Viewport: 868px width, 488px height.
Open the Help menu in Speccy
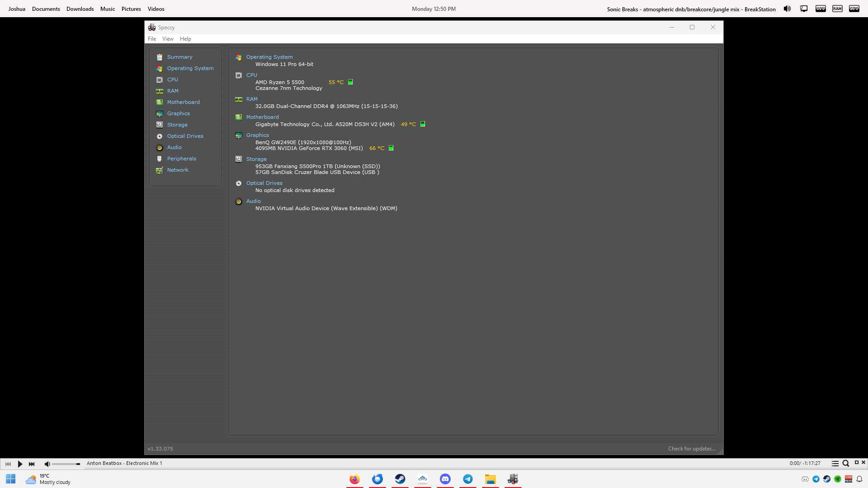tap(185, 39)
